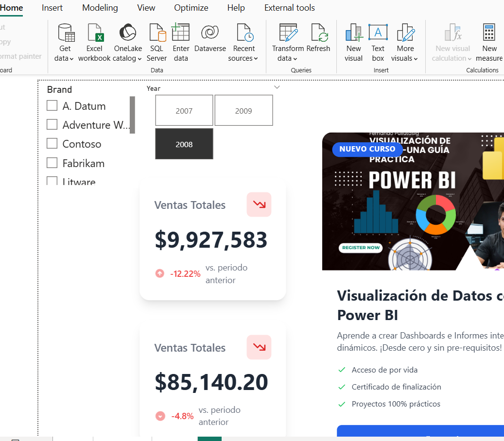Click trend-down icon on first Ventas Totales card
The image size is (504, 441).
pyautogui.click(x=259, y=204)
